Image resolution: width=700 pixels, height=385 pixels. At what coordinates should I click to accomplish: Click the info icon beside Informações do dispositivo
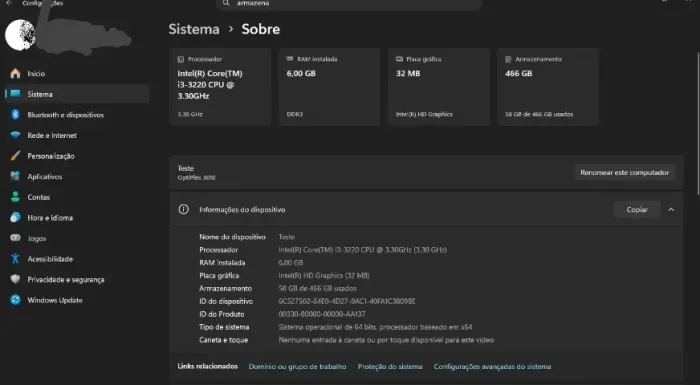(x=183, y=209)
